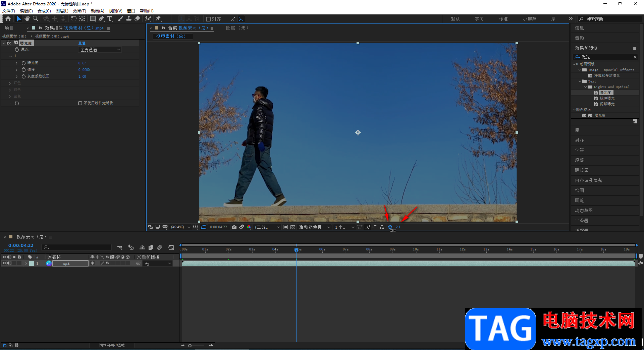Click the snapshot camera icon
644x350 pixels.
234,227
